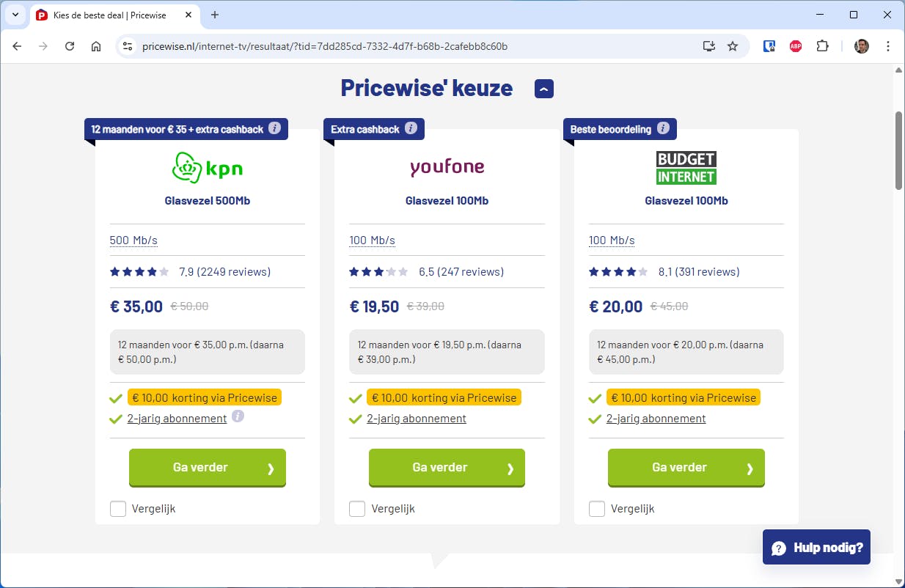
Task: Open Budget Internet 8,1 (391 reviews) rating
Action: (664, 272)
